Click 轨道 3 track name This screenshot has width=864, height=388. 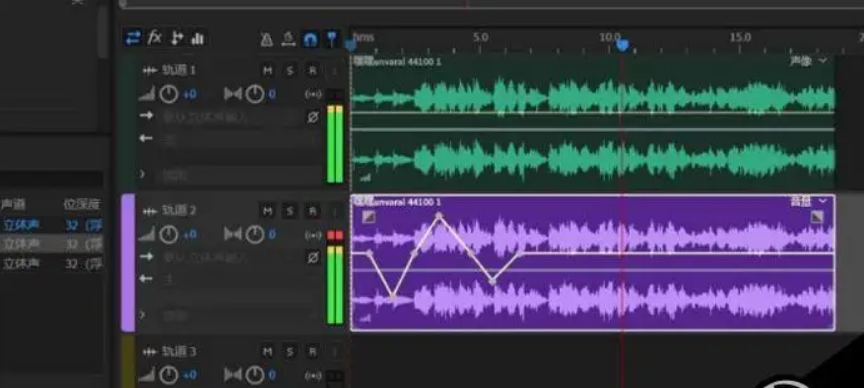tap(179, 351)
